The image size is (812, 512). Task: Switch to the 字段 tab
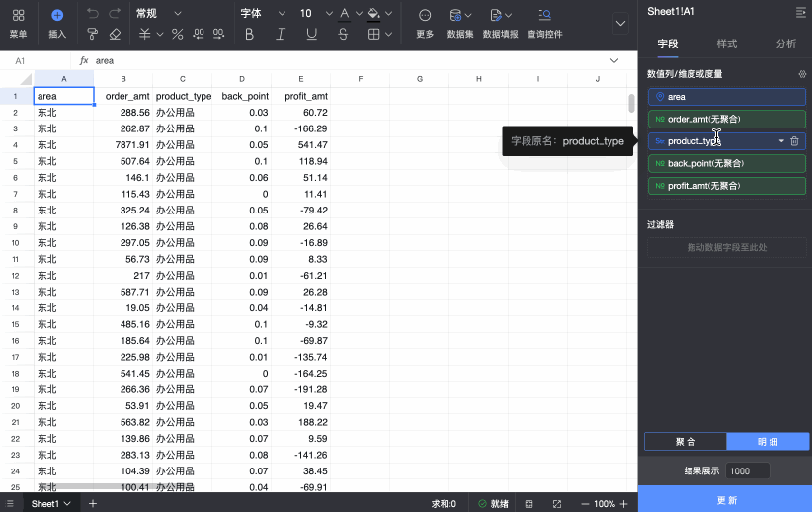point(668,44)
